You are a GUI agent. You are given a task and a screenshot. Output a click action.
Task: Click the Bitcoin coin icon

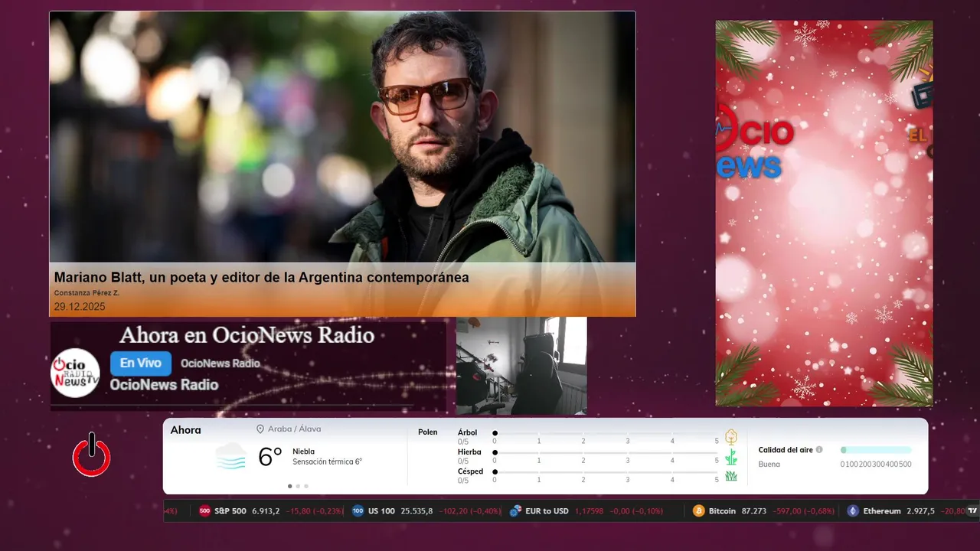(698, 511)
